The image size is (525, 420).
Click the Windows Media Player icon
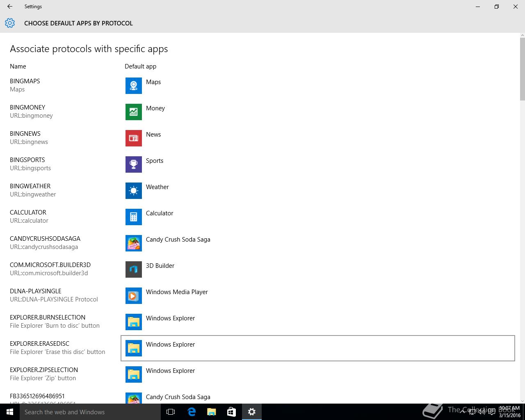click(134, 295)
